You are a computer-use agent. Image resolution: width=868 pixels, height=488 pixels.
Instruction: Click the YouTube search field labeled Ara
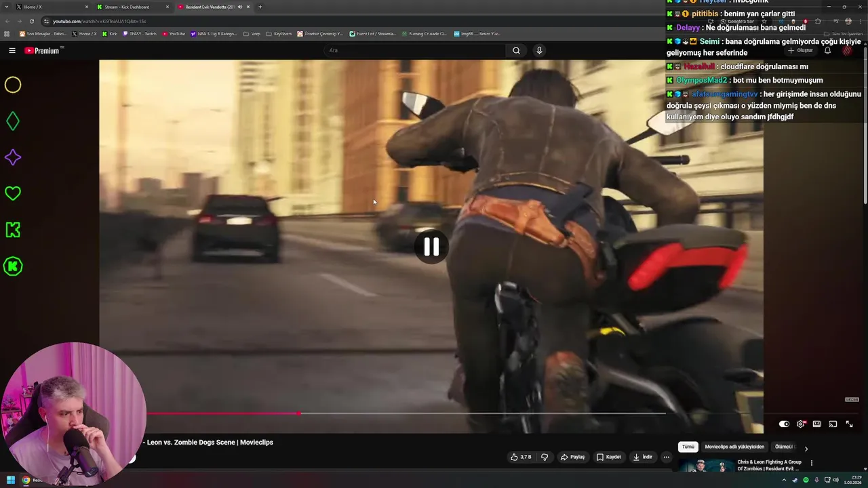[414, 50]
